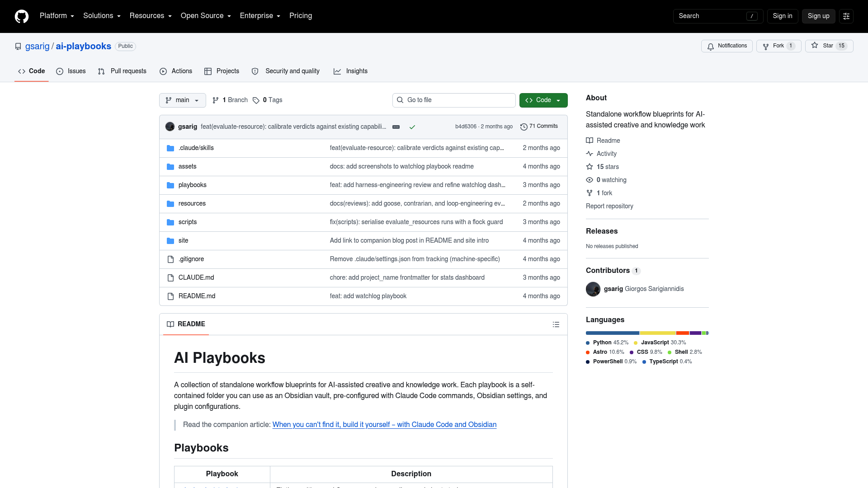
Task: Open the 'feat: add watchlog playbook' commit
Action: pyautogui.click(x=368, y=296)
